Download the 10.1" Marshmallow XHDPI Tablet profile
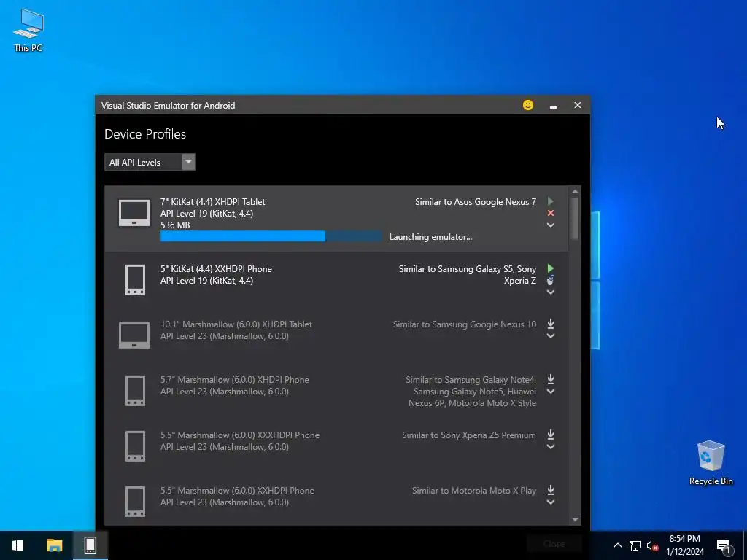747x560 pixels. (x=550, y=324)
